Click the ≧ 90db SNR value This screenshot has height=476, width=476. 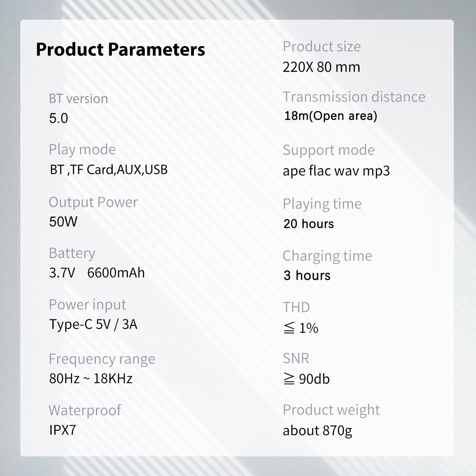click(x=306, y=379)
